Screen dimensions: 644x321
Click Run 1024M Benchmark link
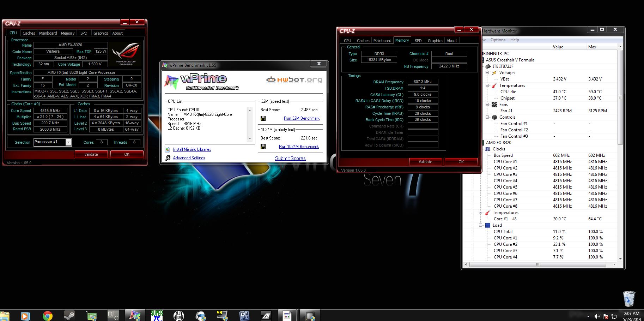click(x=299, y=147)
